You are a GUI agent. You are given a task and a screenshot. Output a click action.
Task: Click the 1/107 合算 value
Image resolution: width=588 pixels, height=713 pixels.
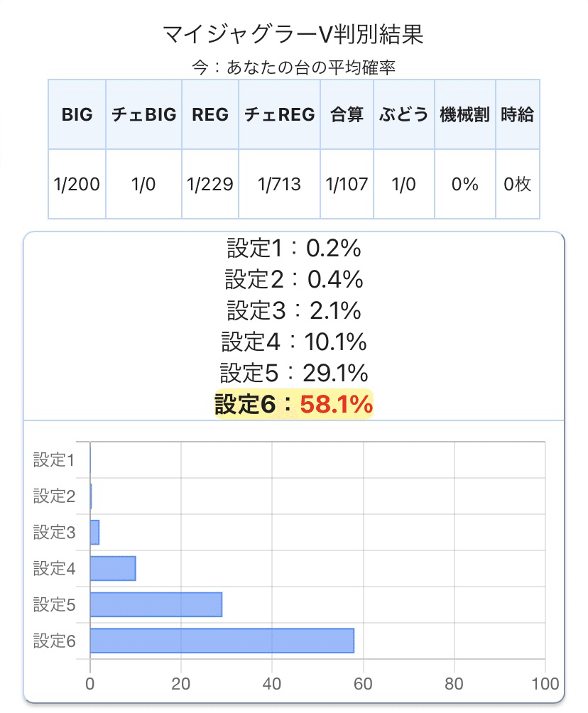(347, 184)
